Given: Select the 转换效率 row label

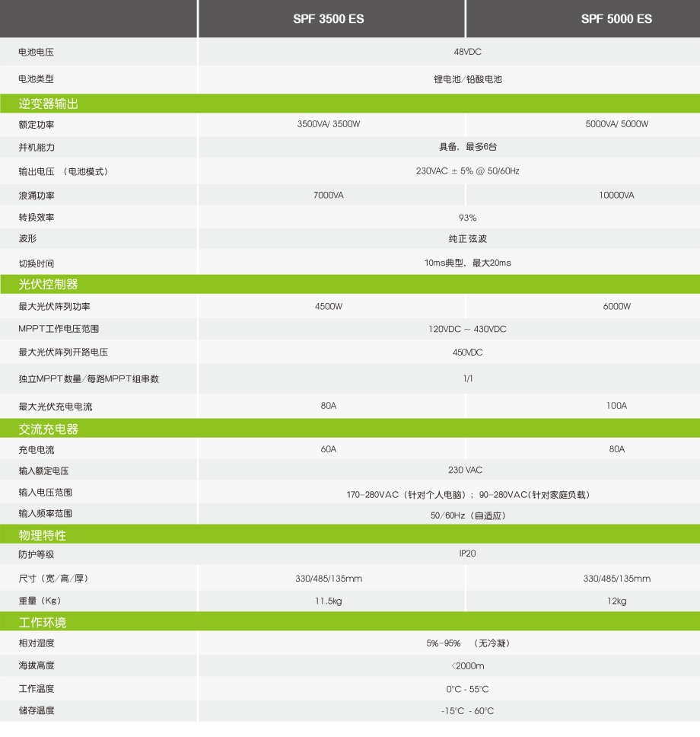Looking at the screenshot, I should click(x=37, y=218).
